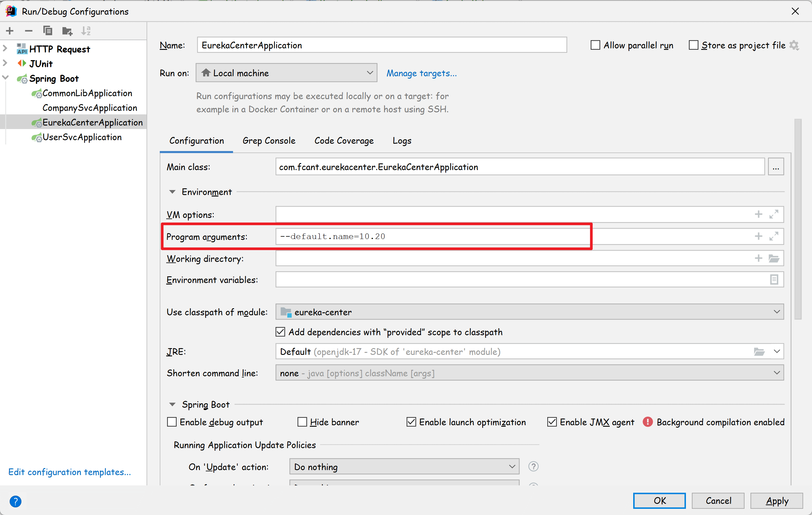Expand Program arguments field with arrows icon

coord(774,236)
